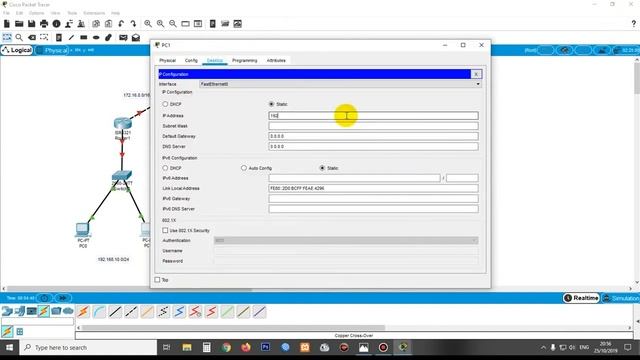Viewport: 640px width, 360px height.
Task: Click the DNS Server input field
Action: pos(373,146)
